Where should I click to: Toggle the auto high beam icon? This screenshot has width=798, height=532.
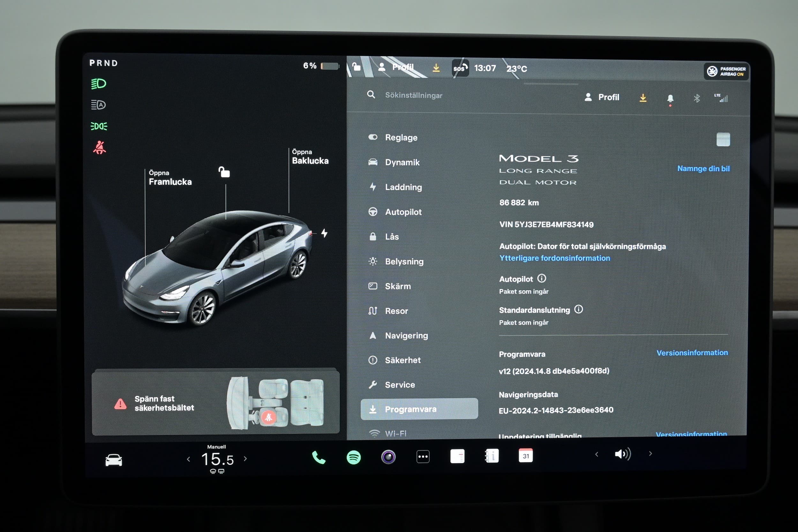coord(98,105)
